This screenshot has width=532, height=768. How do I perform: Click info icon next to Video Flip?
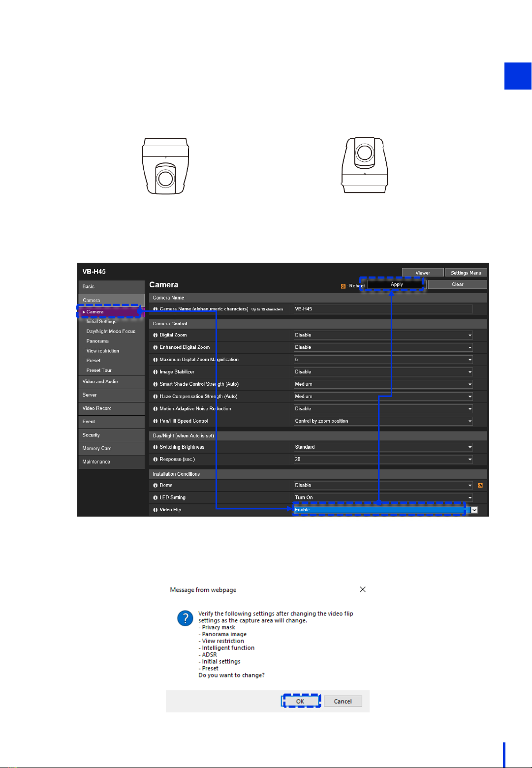click(x=156, y=510)
